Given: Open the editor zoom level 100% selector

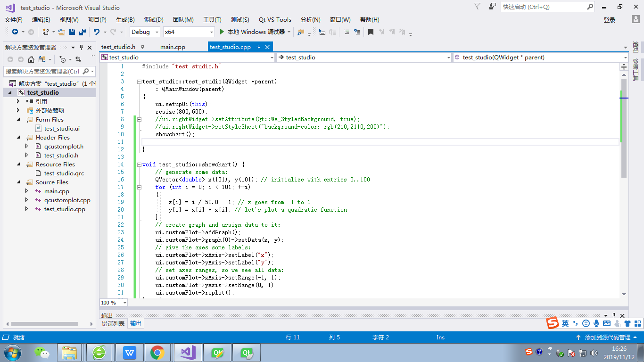Looking at the screenshot, I should [x=113, y=302].
